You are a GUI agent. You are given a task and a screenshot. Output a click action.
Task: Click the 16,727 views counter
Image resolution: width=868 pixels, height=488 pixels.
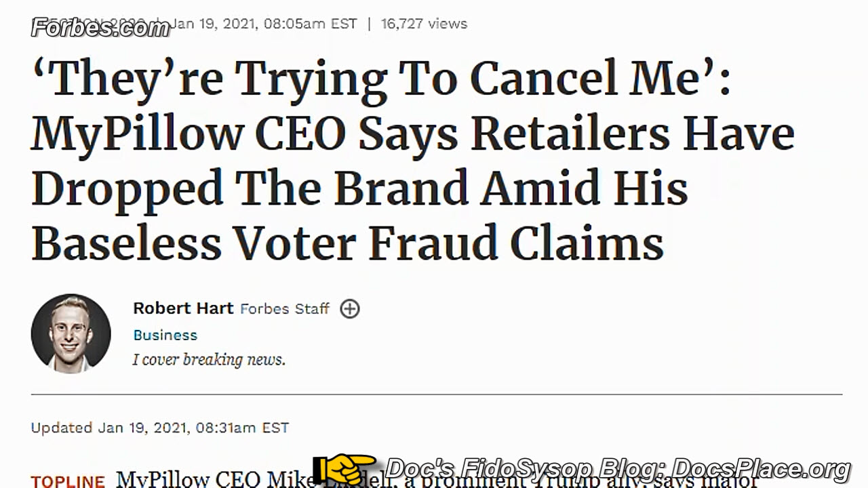(x=424, y=24)
